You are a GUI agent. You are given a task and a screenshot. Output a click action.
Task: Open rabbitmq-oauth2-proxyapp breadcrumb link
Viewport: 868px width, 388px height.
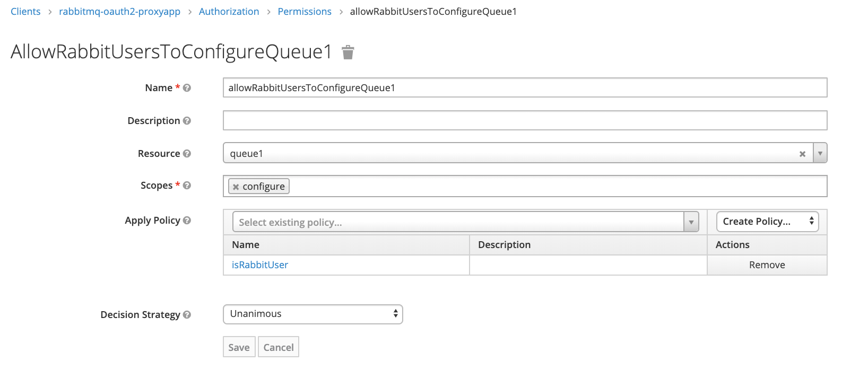tap(119, 12)
